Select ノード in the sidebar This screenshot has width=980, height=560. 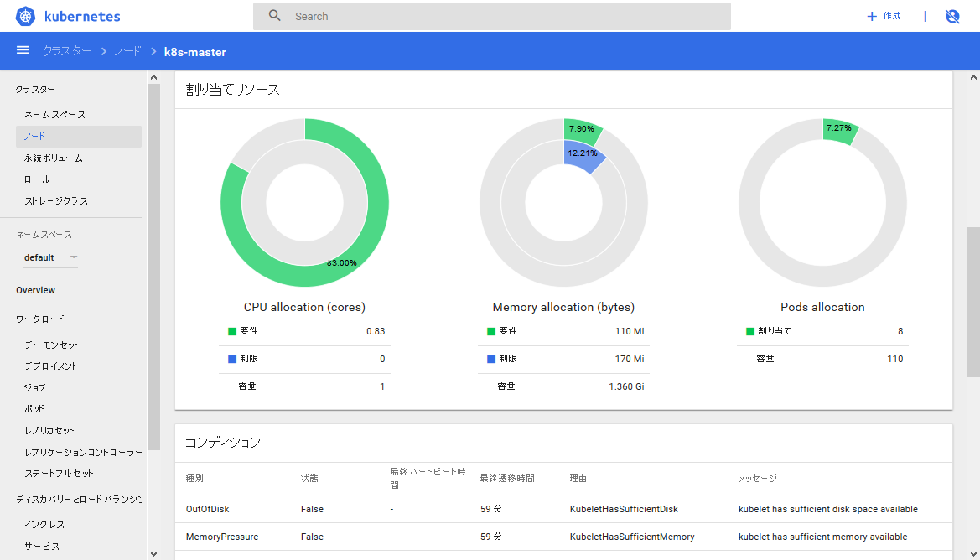[79, 137]
